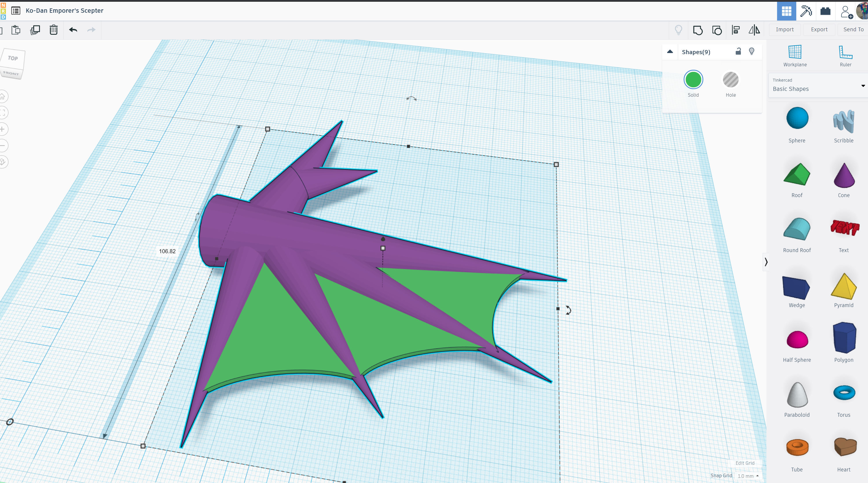The height and width of the screenshot is (483, 868).
Task: Click the Ungroup shapes icon
Action: click(x=717, y=30)
